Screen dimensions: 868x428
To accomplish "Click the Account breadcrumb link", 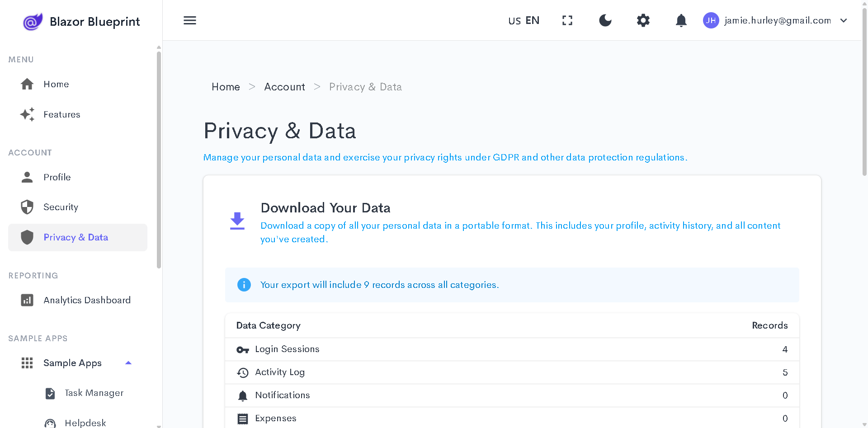I will click(284, 86).
